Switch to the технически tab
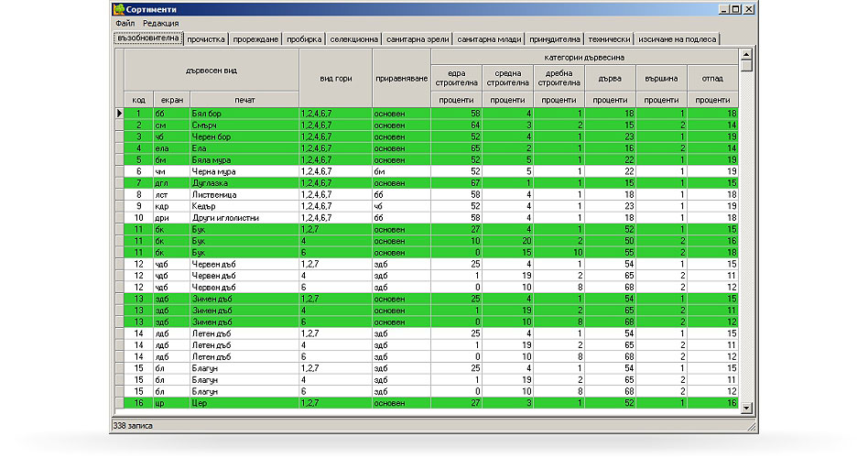The height and width of the screenshot is (458, 868). point(609,39)
